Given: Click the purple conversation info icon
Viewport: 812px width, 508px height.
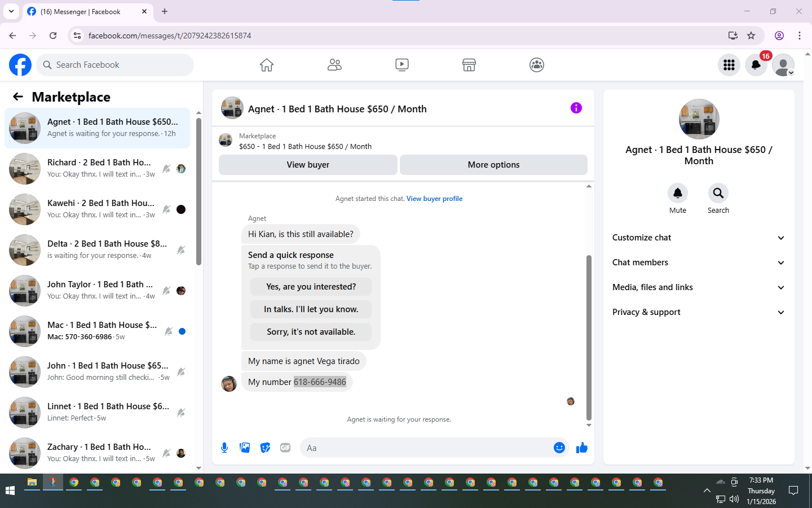Looking at the screenshot, I should 576,108.
